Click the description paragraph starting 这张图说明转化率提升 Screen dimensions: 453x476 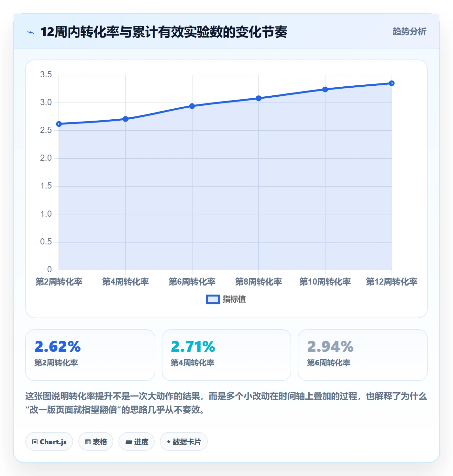(226, 403)
